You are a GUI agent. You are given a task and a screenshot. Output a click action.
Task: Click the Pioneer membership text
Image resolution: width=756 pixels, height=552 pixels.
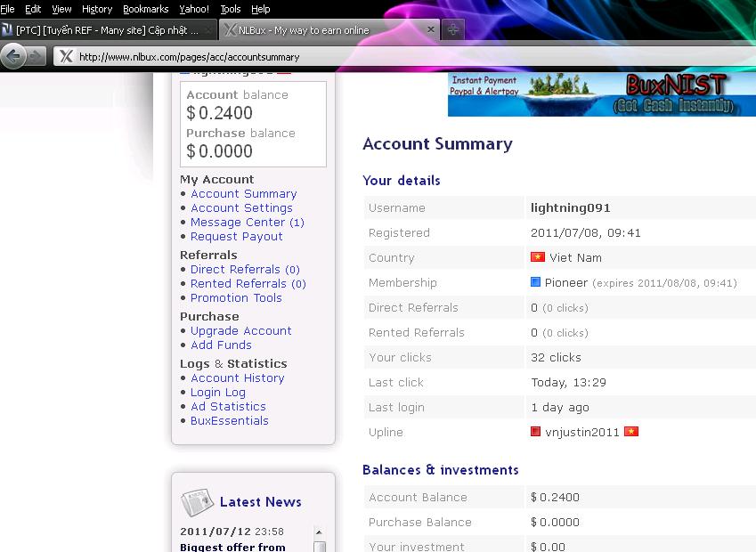click(566, 282)
